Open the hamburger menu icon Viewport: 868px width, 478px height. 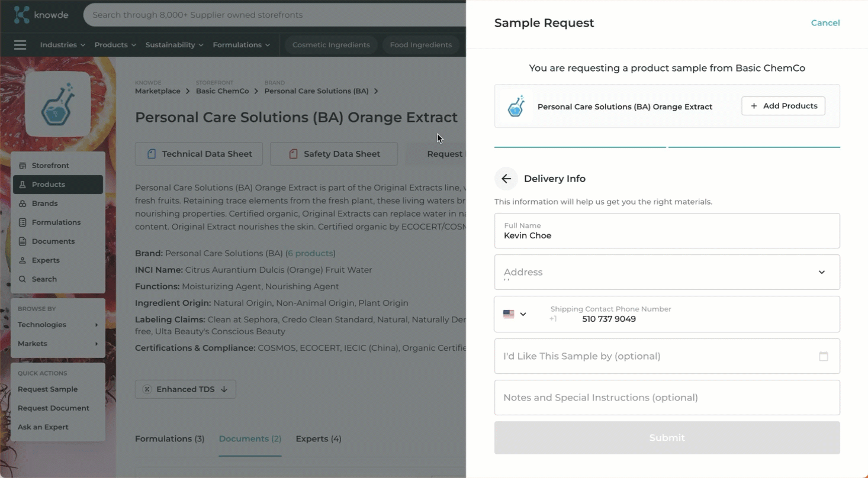tap(20, 45)
